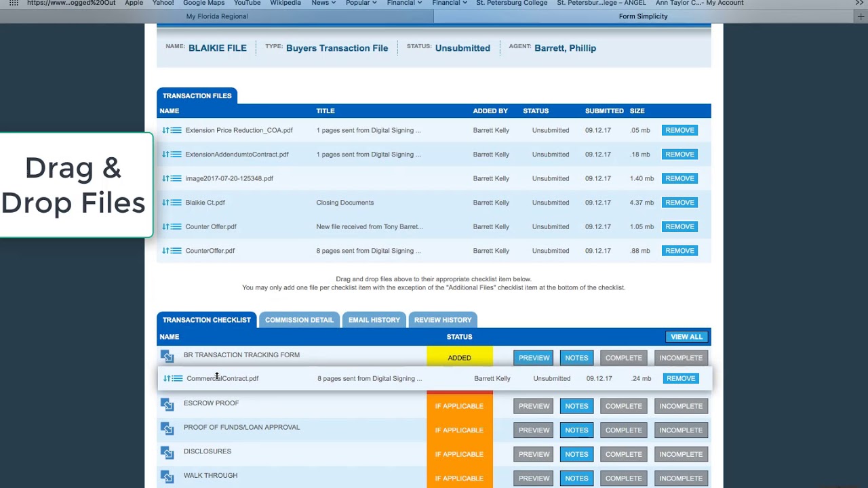Click the View All button

point(686,337)
